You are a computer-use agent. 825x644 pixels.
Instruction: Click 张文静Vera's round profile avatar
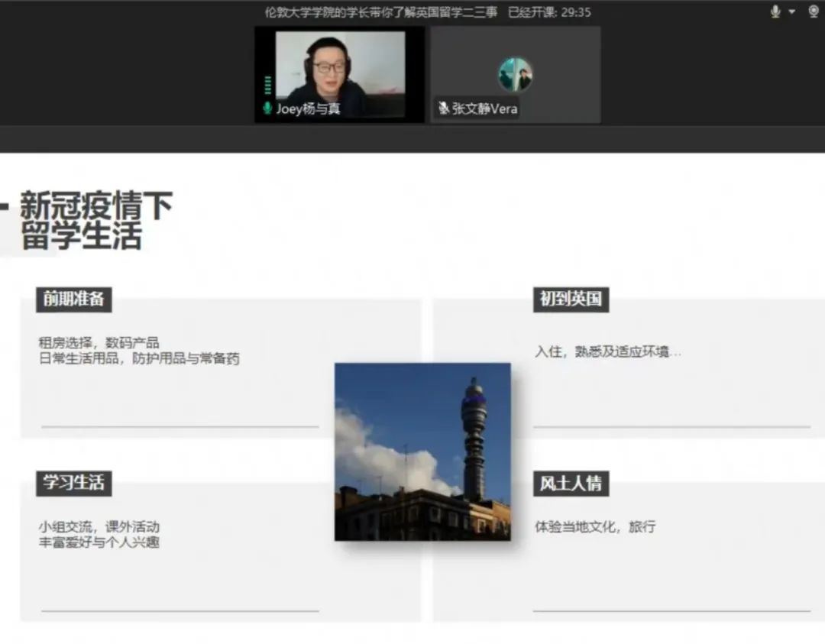(516, 75)
